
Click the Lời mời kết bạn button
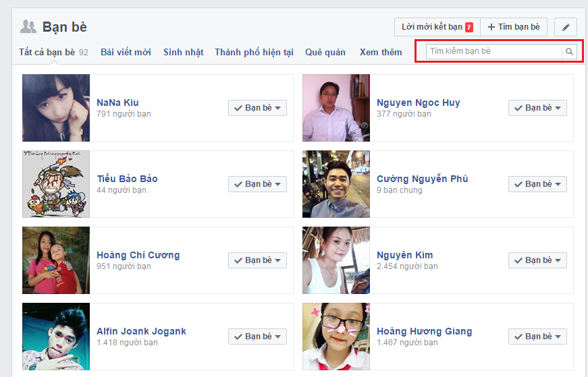coord(437,27)
